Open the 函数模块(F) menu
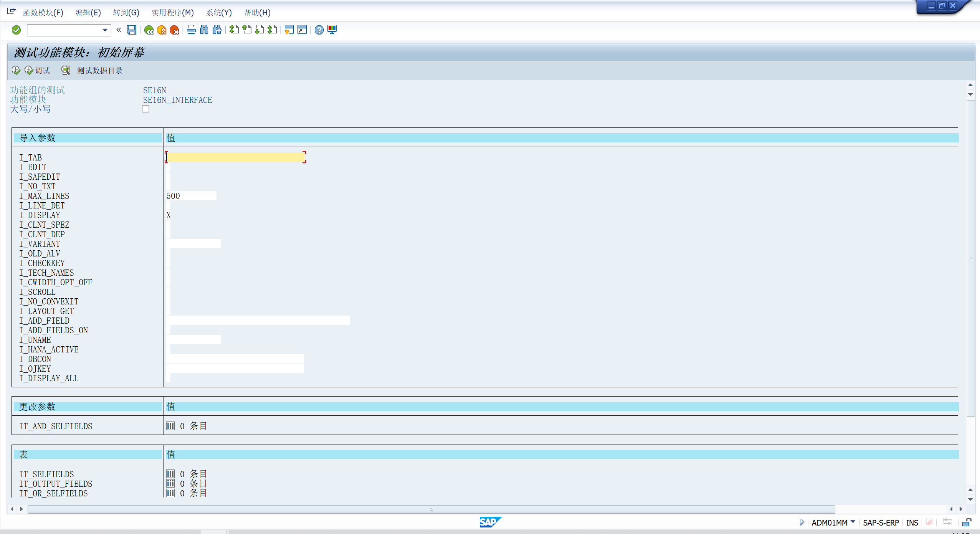This screenshot has width=980, height=534. [43, 13]
